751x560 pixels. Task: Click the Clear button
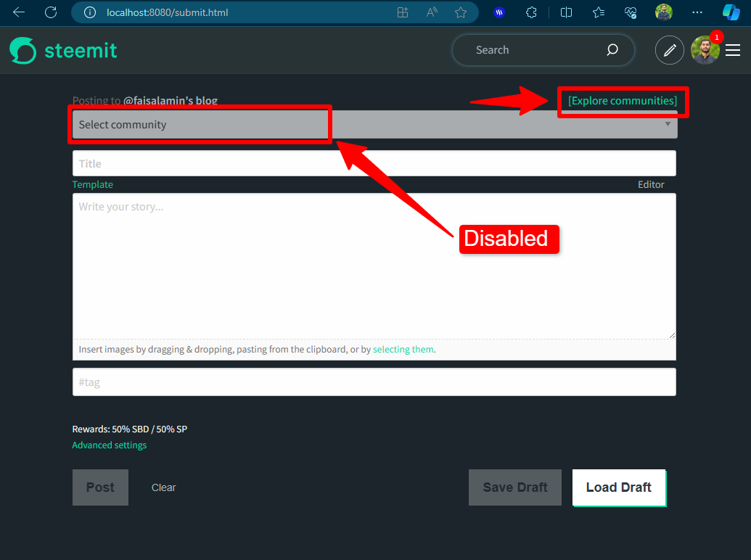pos(163,487)
